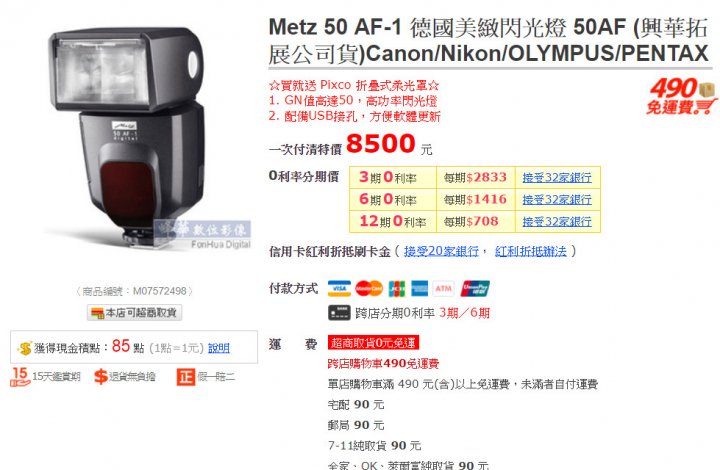Image resolution: width=720 pixels, height=470 pixels.
Task: Click the UnionPay card icon
Action: coord(475,289)
